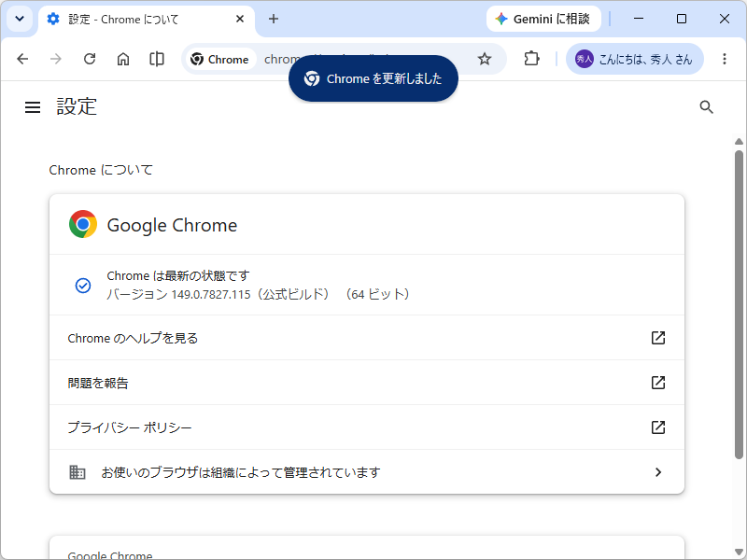Image resolution: width=747 pixels, height=560 pixels.
Task: Click external link icon for プライバシー ポリシー
Action: click(658, 427)
